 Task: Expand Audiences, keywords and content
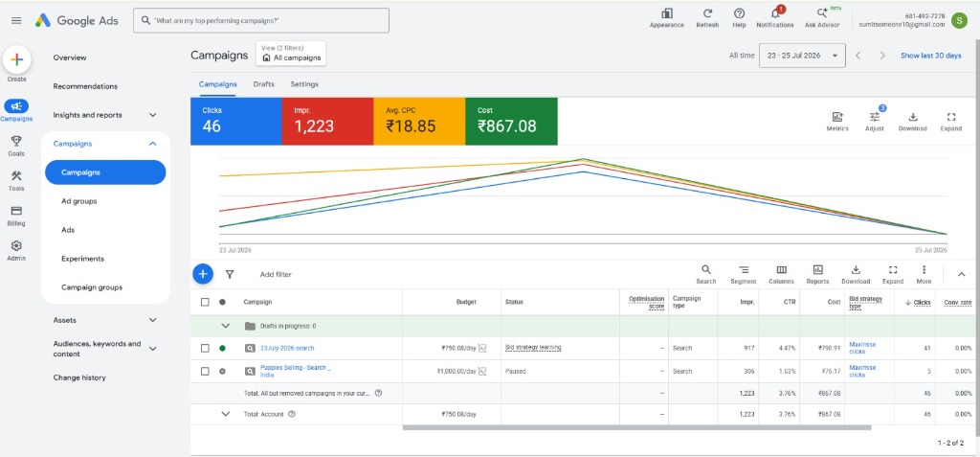[x=152, y=349]
